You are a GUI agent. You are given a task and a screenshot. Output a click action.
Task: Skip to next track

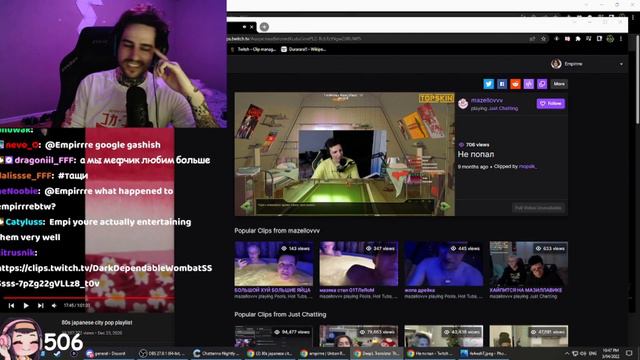pyautogui.click(x=40, y=305)
